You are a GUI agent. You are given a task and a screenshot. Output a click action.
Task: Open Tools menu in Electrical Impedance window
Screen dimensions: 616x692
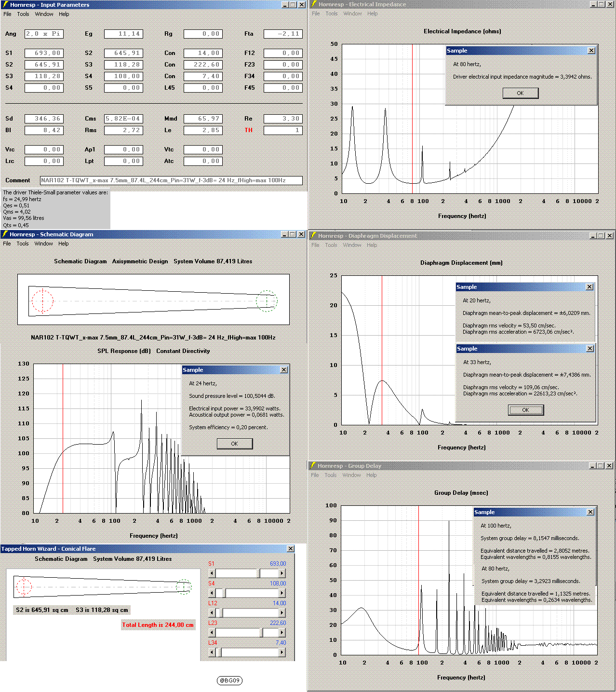click(x=332, y=14)
